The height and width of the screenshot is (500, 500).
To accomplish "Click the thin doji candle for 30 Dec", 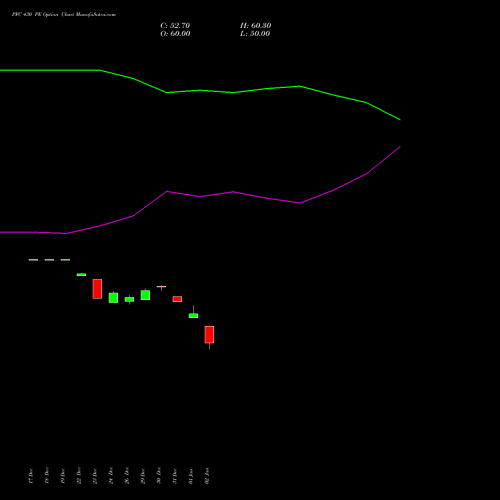I will [x=161, y=287].
